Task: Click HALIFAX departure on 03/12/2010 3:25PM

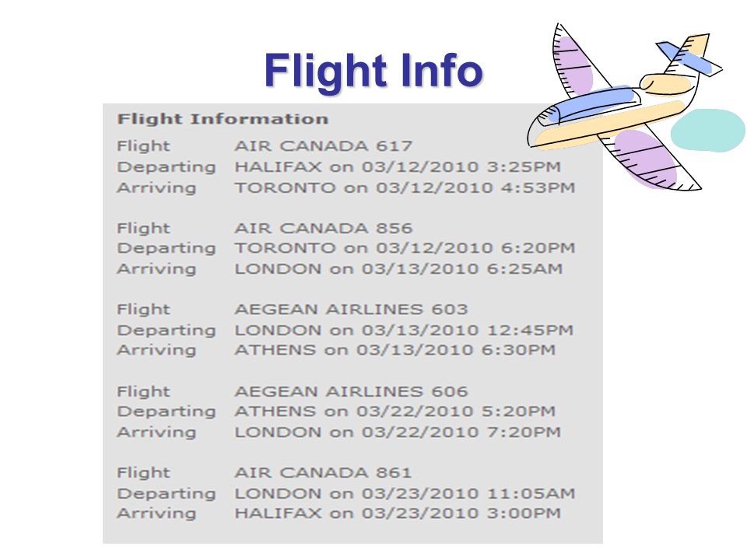Action: point(398,166)
